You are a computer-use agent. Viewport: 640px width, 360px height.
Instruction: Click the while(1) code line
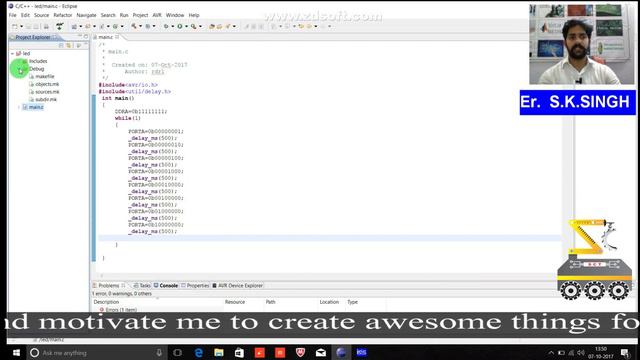pos(128,118)
